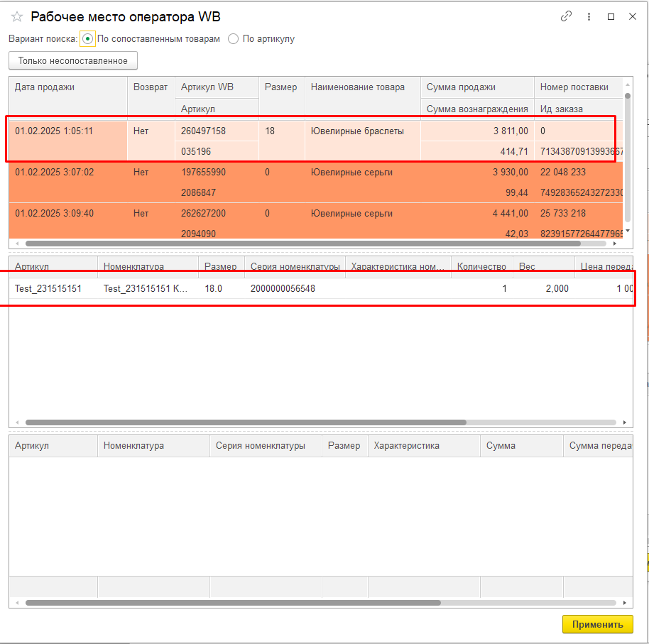Image resolution: width=649 pixels, height=644 pixels.
Task: Click commission amount 99,44
Action: click(477, 192)
